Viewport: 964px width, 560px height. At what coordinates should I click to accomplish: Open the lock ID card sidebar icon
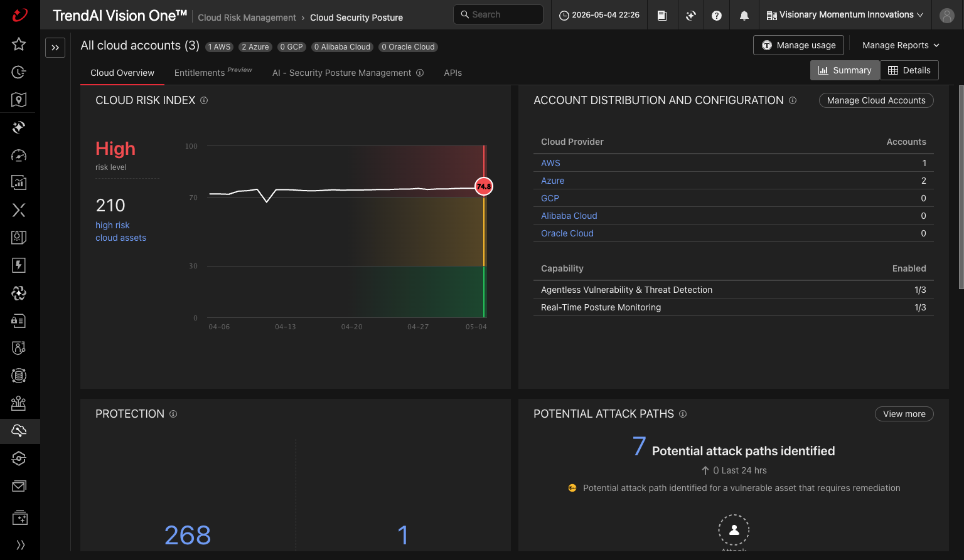pyautogui.click(x=19, y=320)
